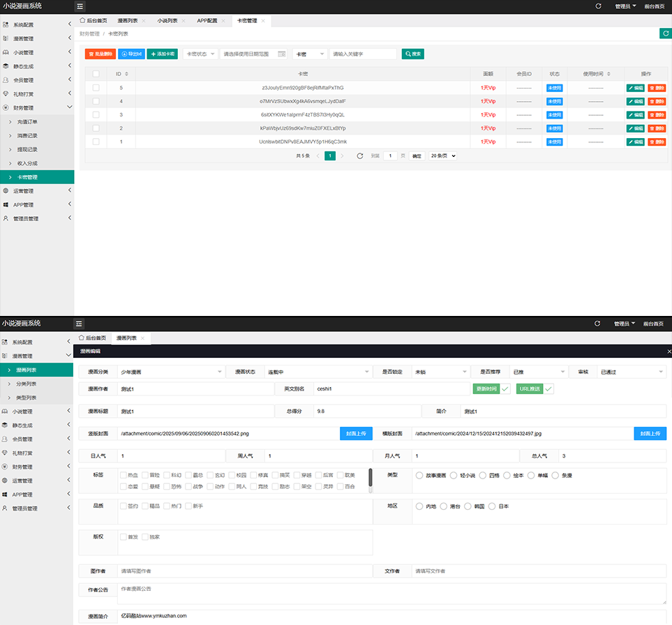The width and height of the screenshot is (672, 625).
Task: Click the 导出txt export button
Action: click(x=131, y=54)
